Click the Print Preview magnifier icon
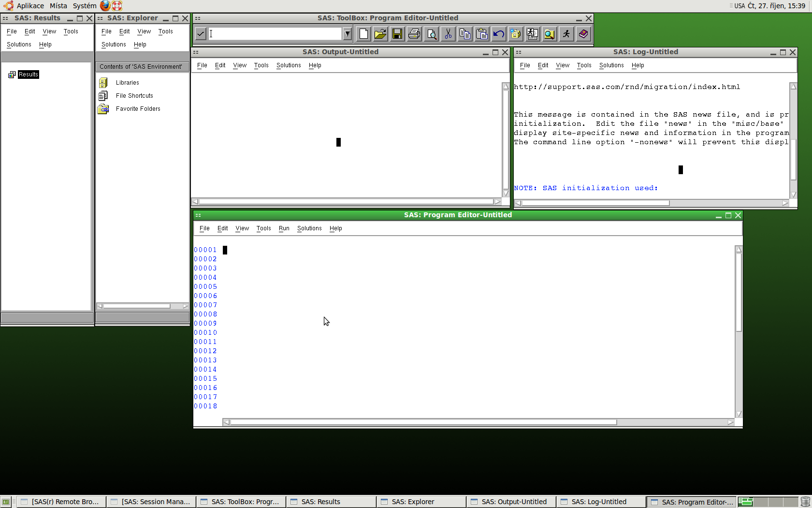 point(431,34)
